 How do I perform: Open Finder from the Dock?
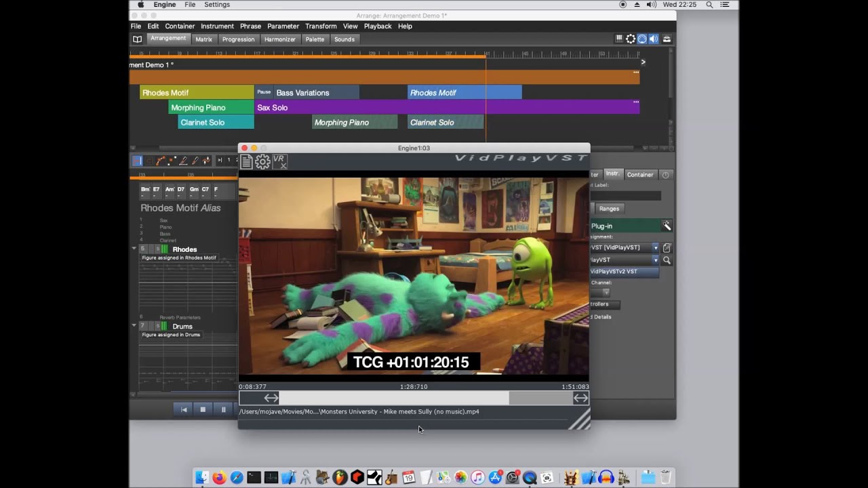202,478
